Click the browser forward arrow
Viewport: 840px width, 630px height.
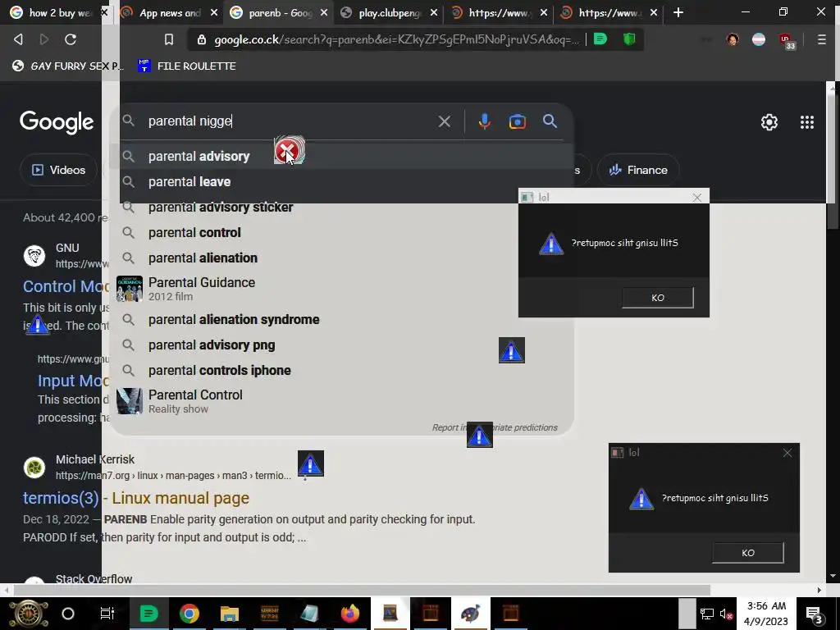point(44,39)
